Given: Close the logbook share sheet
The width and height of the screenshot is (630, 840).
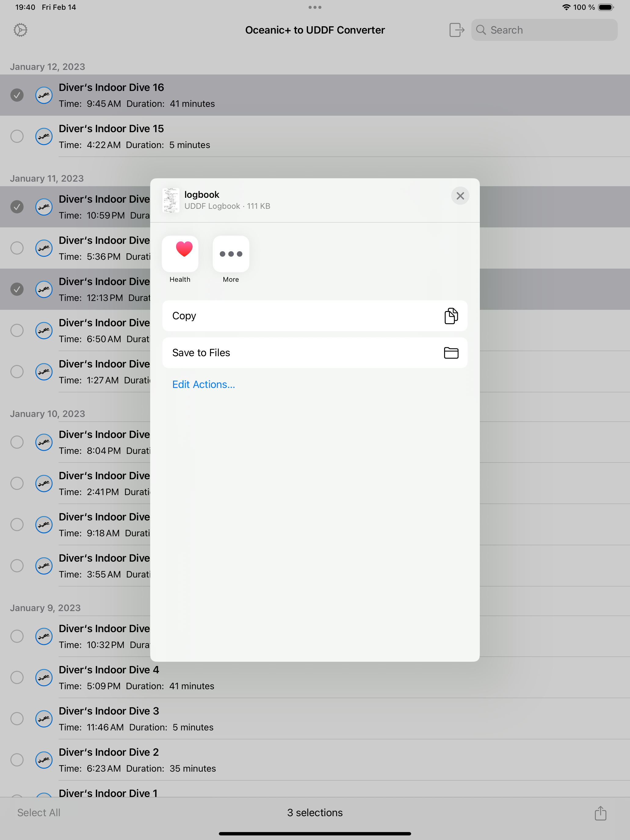Looking at the screenshot, I should tap(460, 196).
